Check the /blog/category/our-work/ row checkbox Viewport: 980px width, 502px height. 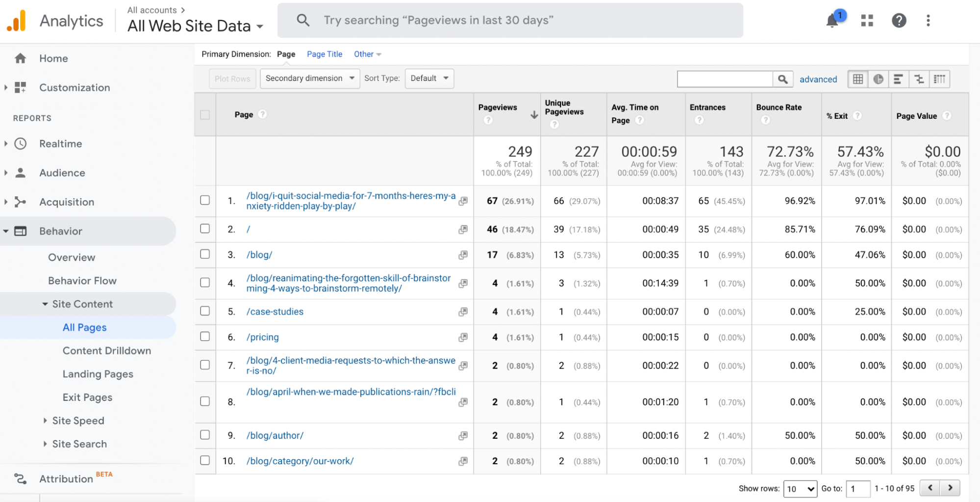205,460
